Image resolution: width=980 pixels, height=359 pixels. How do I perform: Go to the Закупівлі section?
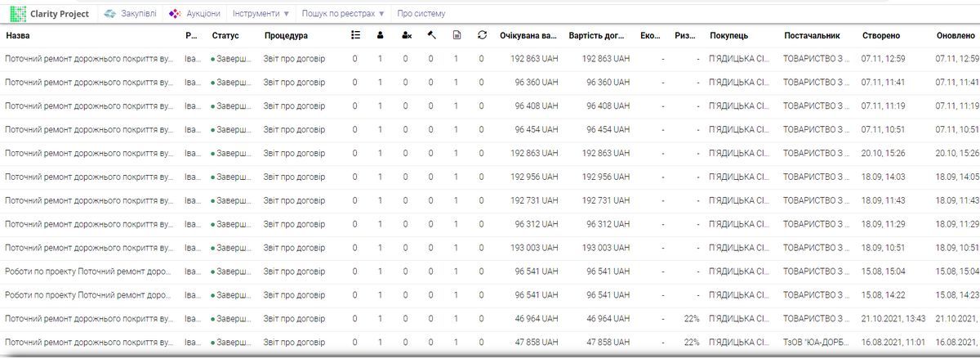140,14
